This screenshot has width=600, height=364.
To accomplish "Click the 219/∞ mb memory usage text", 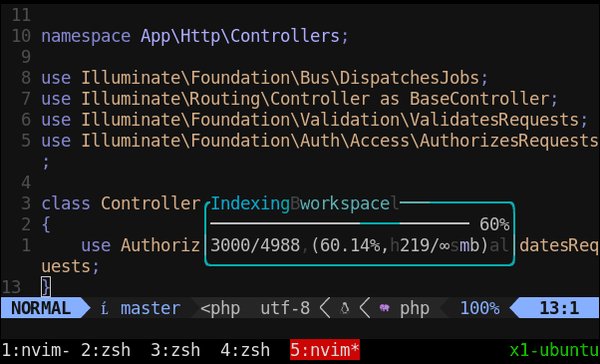I will tap(443, 245).
